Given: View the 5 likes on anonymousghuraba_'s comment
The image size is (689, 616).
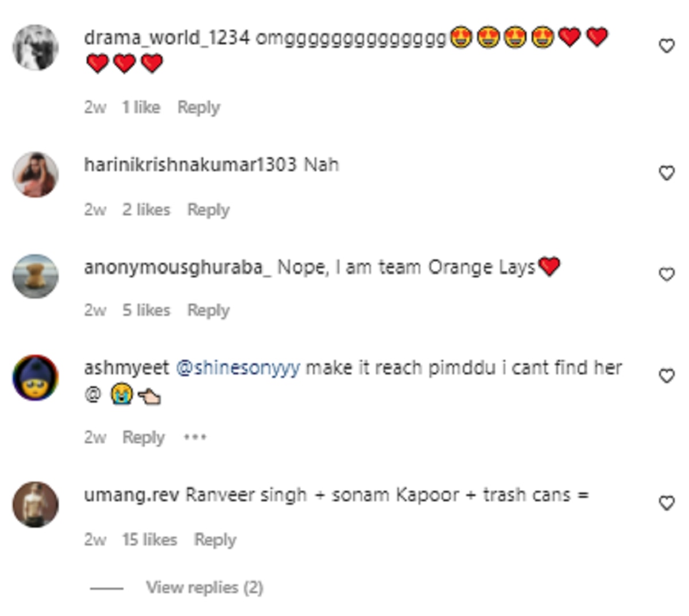Looking at the screenshot, I should [x=146, y=311].
